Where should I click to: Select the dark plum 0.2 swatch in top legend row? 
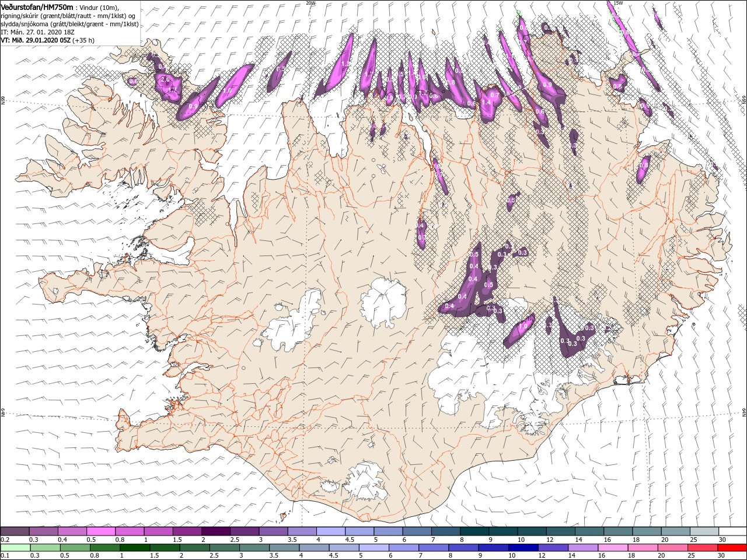[x=15, y=531]
